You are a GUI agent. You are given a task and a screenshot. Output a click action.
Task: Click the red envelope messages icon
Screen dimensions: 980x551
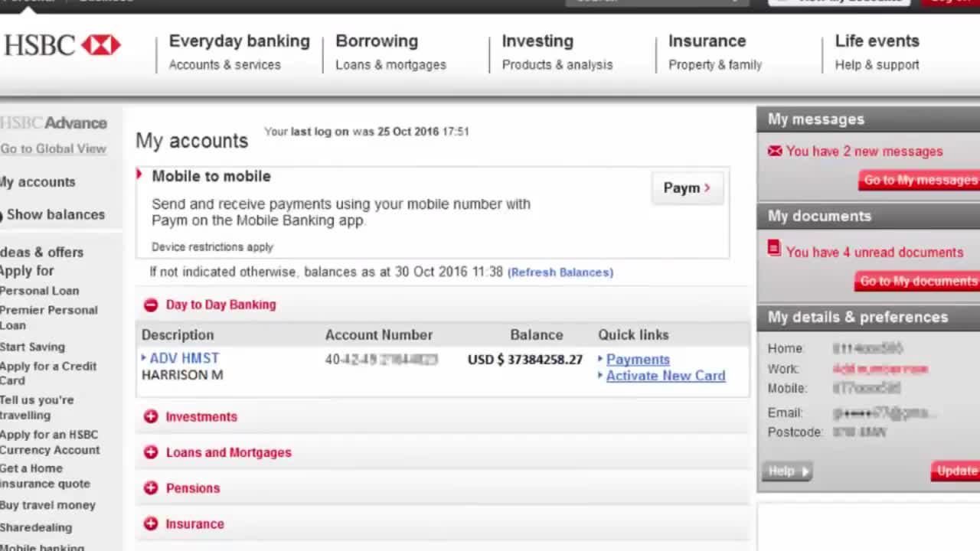pyautogui.click(x=775, y=151)
